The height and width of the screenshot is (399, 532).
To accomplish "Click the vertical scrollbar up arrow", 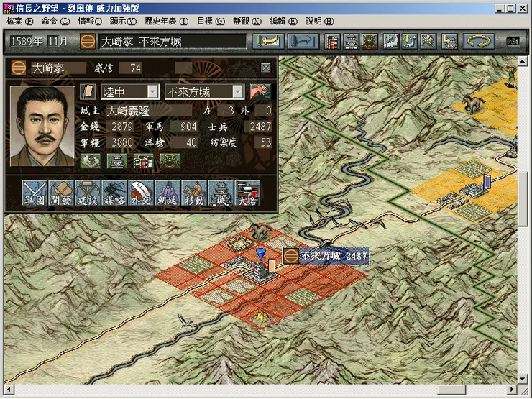I will click(x=523, y=61).
